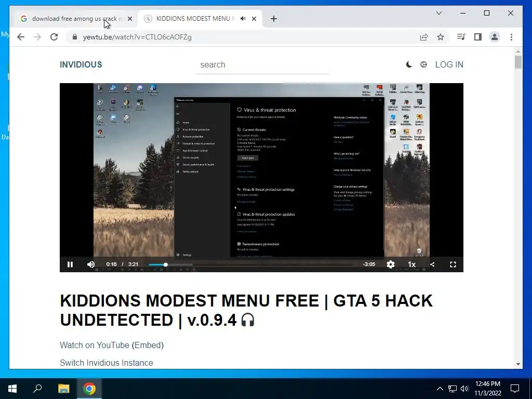
Task: Click the remaining time -3:05 display
Action: point(369,264)
